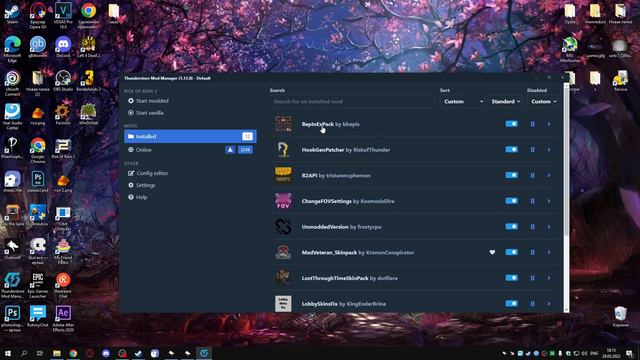Screen dimensions: 640x360
Task: Open the Disabled Custom dropdown
Action: coord(543,101)
